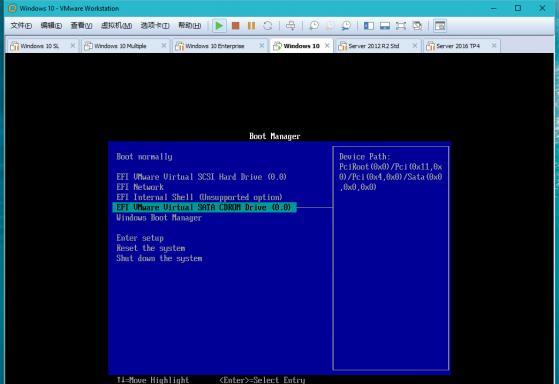Viewport: 559px width, 384px height.
Task: Open the Snapshot Manager icon
Action: pos(346,26)
